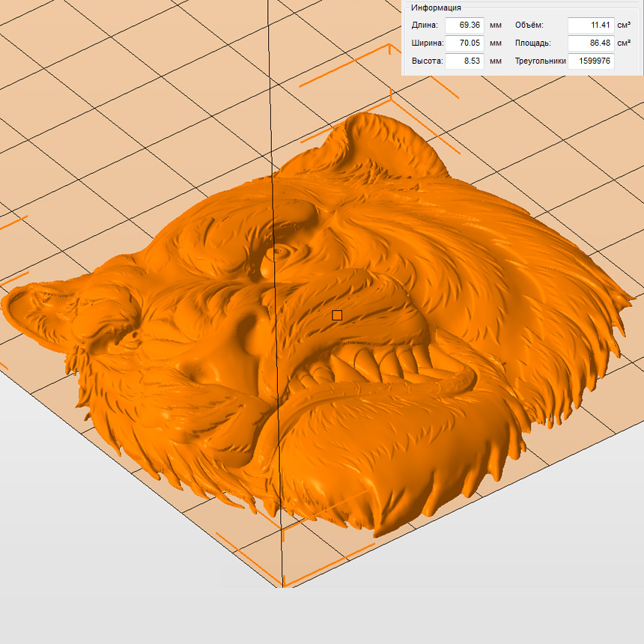Select the Ширина field with 70.05
The height and width of the screenshot is (644, 644).
464,43
